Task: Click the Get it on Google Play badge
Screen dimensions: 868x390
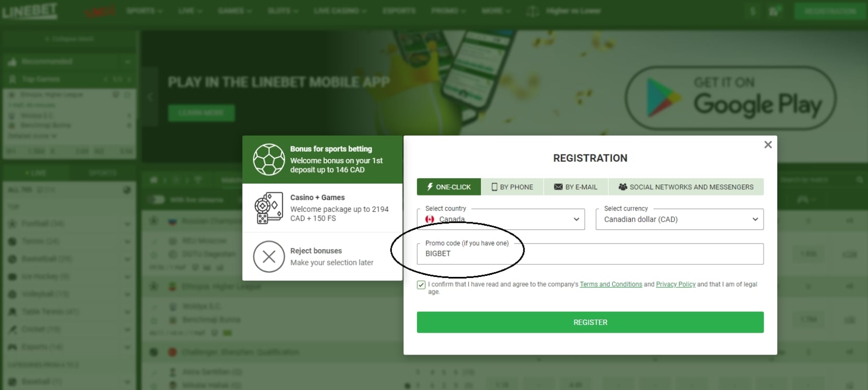Action: (731, 97)
